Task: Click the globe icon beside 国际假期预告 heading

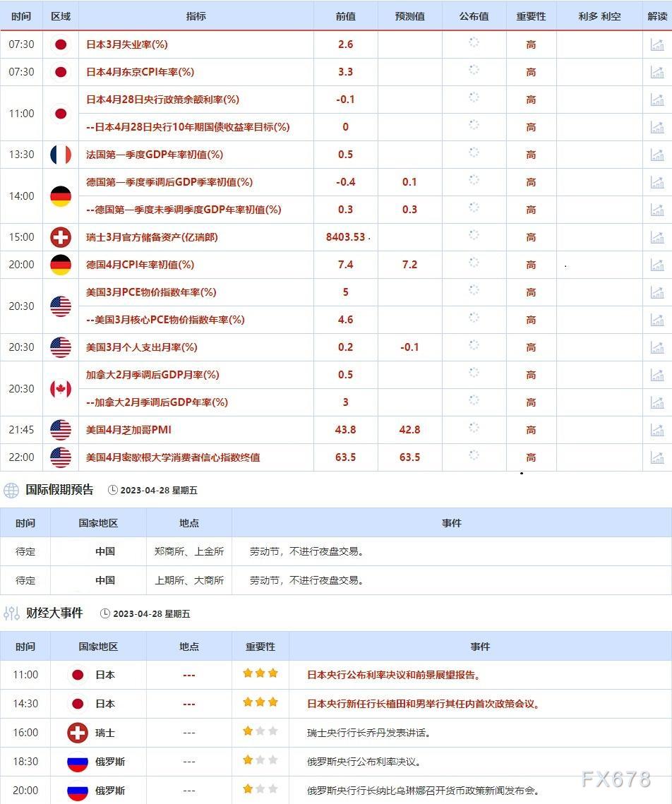Action: click(x=10, y=489)
